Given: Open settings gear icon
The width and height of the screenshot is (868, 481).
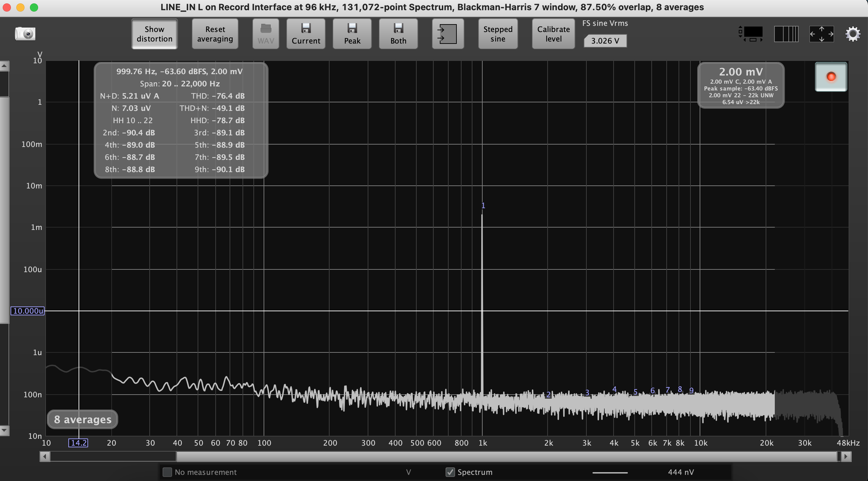Looking at the screenshot, I should tap(853, 34).
